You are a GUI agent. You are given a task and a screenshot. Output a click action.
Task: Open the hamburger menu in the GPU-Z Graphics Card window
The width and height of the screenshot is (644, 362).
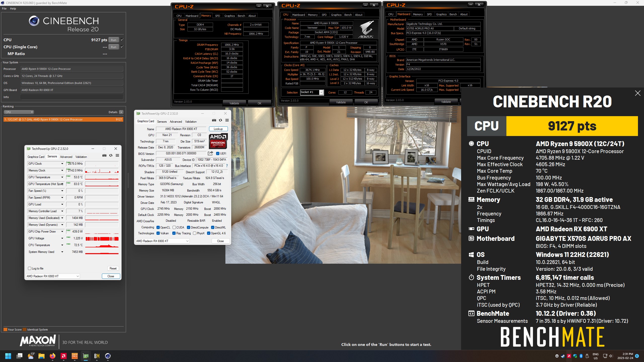click(227, 120)
